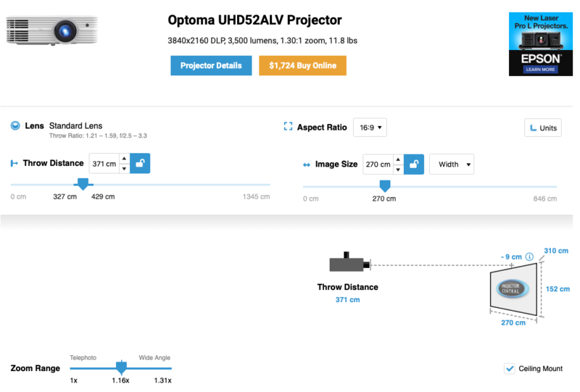Decrease Image Size with down stepper arrow
Viewport: 580px width, 392px height.
click(397, 169)
